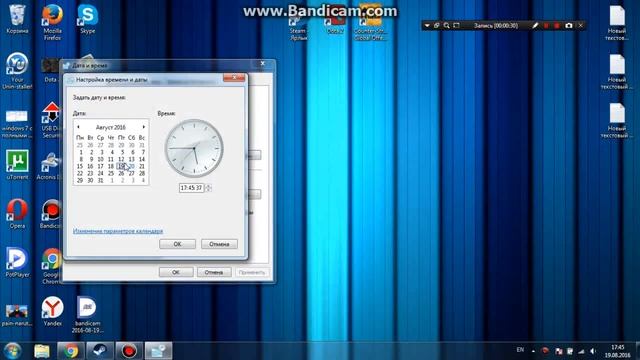This screenshot has height=360, width=640.
Task: Click Отмена in the Date and Time window
Action: point(214,272)
